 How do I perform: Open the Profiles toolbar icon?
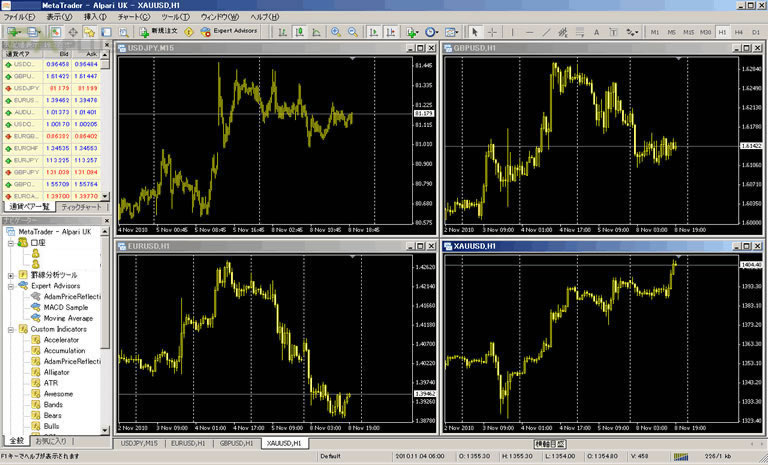(34, 32)
